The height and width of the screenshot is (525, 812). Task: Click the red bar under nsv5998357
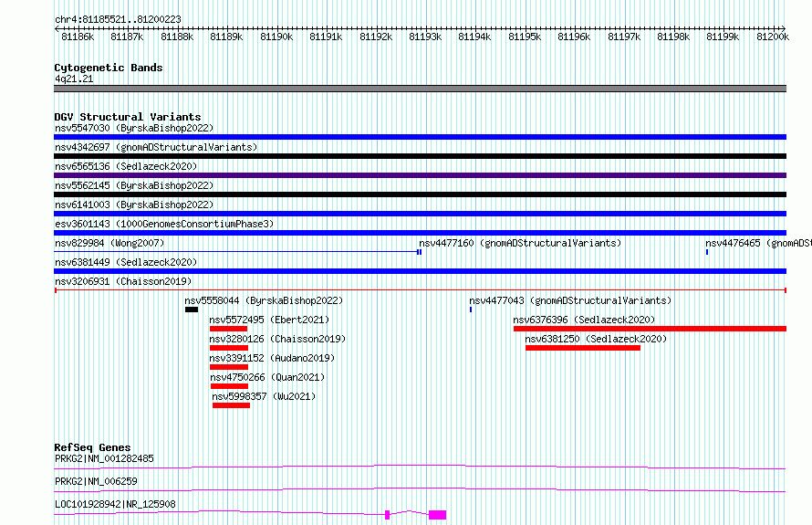coord(232,405)
